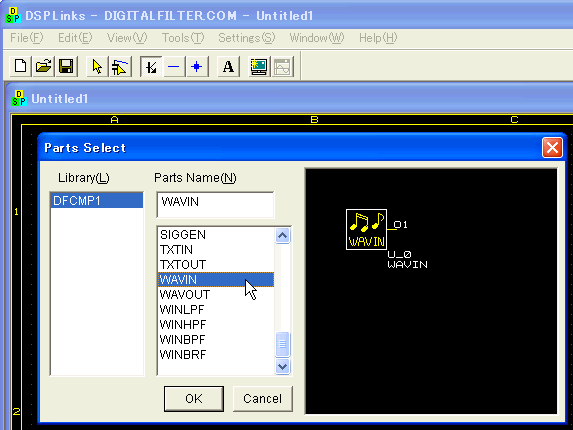Image resolution: width=573 pixels, height=430 pixels.
Task: Click the parts list scrollbar thumb
Action: pyautogui.click(x=282, y=344)
